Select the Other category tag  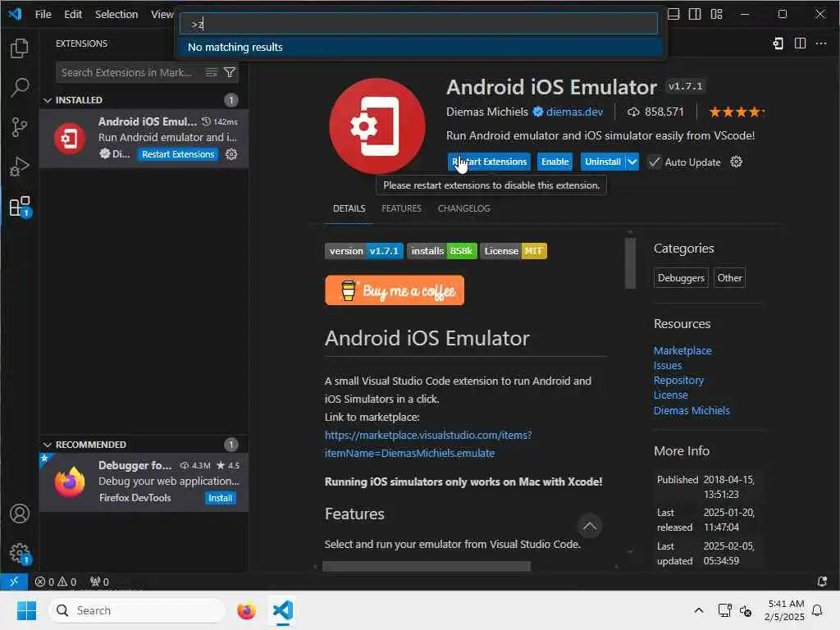[x=729, y=277]
